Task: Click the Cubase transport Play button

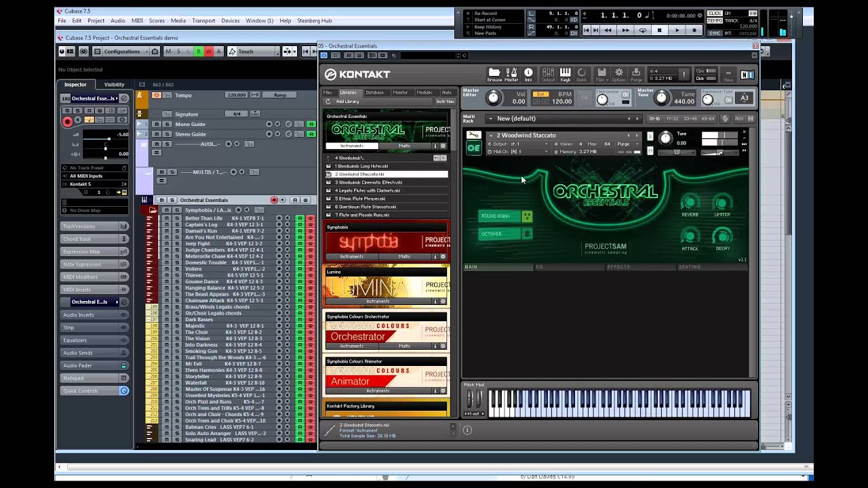Action: click(x=677, y=30)
